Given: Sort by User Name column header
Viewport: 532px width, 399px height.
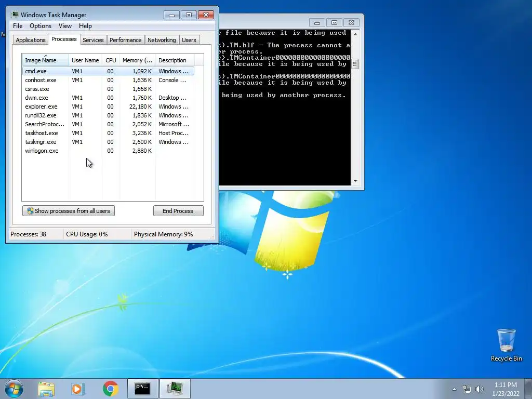Looking at the screenshot, I should (x=85, y=60).
